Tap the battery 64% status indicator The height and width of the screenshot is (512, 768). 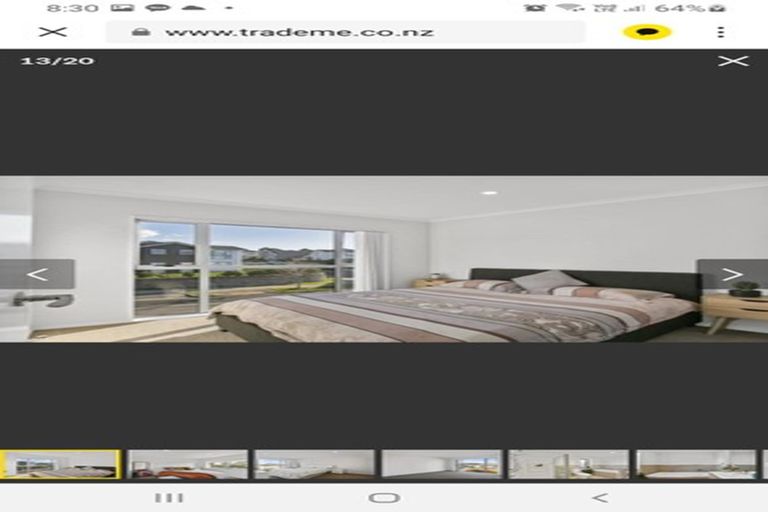690,8
